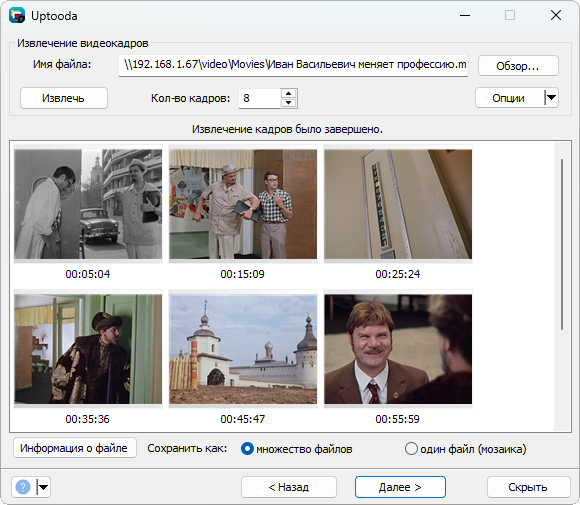Expand the Опции dropdown arrow
580x505 pixels.
pyautogui.click(x=551, y=98)
